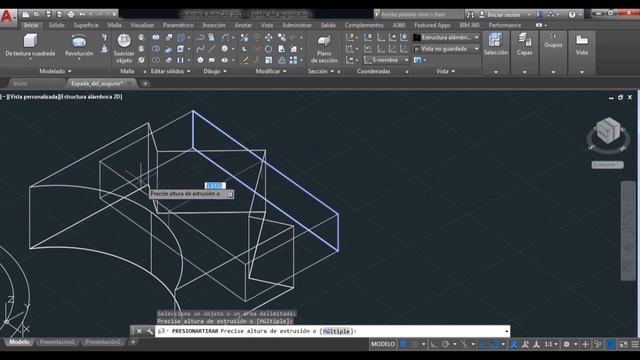The width and height of the screenshot is (640, 360).
Task: Click the Help question mark icon
Action: (572, 14)
